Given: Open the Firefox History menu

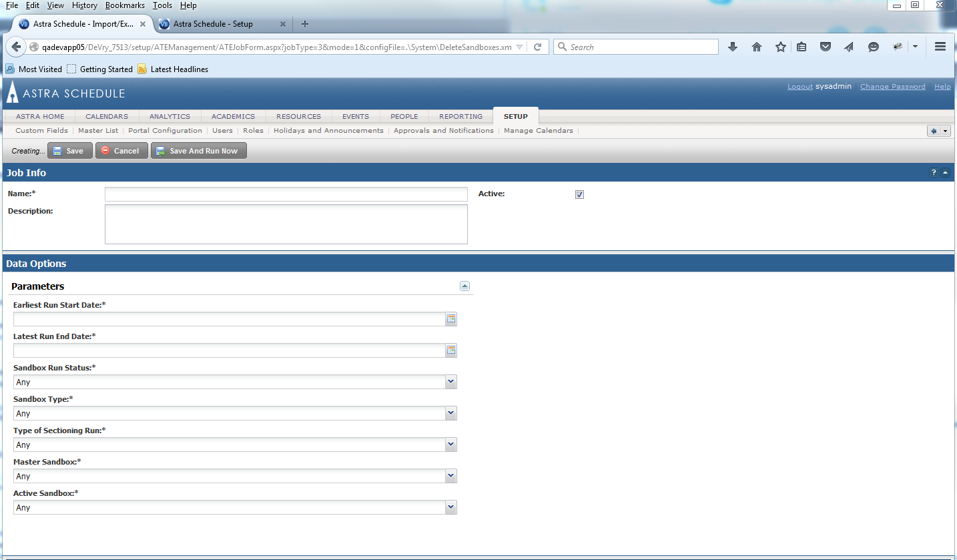Looking at the screenshot, I should (x=85, y=5).
